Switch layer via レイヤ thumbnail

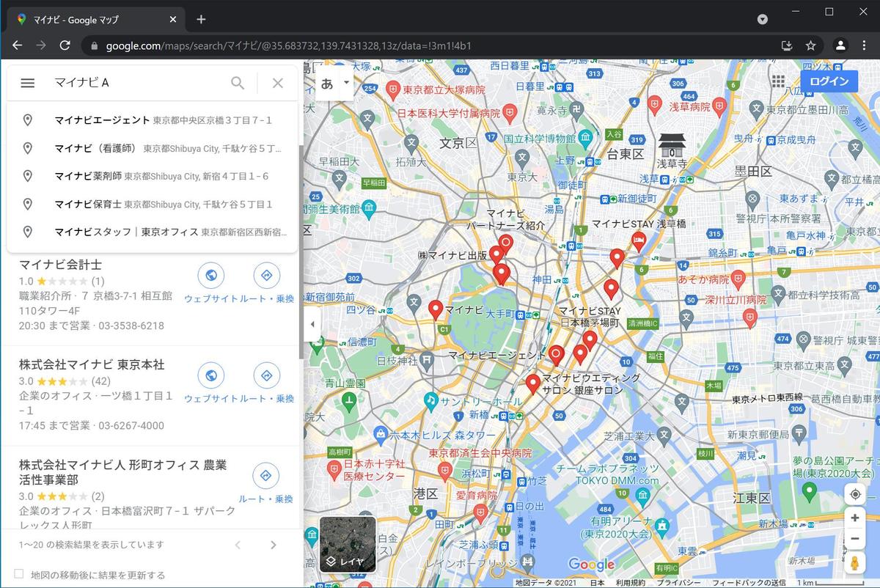(x=348, y=545)
